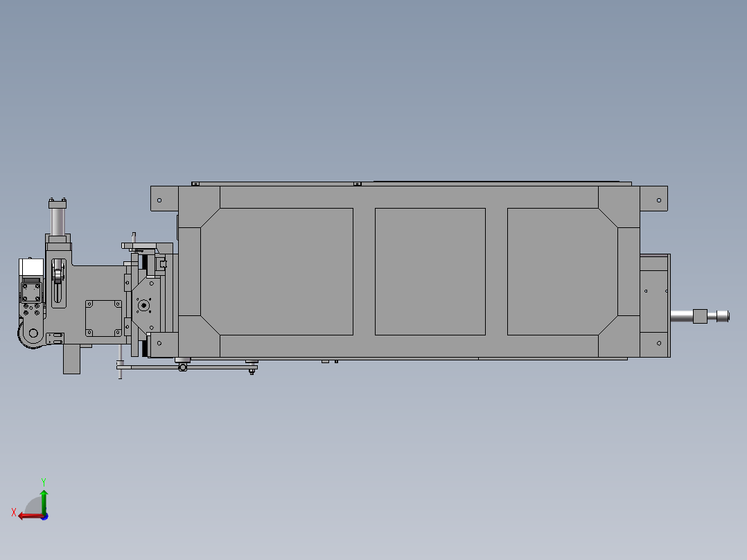This screenshot has height=560, width=747.
Task: Select the right end plate of the housing
Action: coord(654,305)
